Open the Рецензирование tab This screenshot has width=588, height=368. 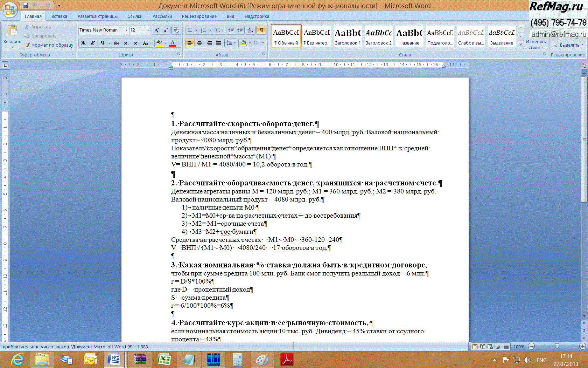click(x=199, y=16)
